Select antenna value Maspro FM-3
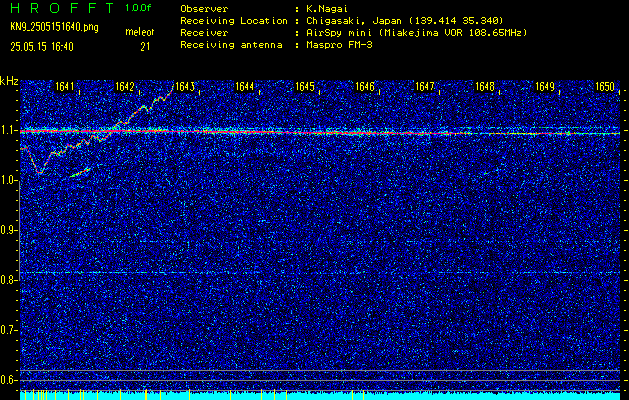The width and height of the screenshot is (629, 400). [339, 45]
